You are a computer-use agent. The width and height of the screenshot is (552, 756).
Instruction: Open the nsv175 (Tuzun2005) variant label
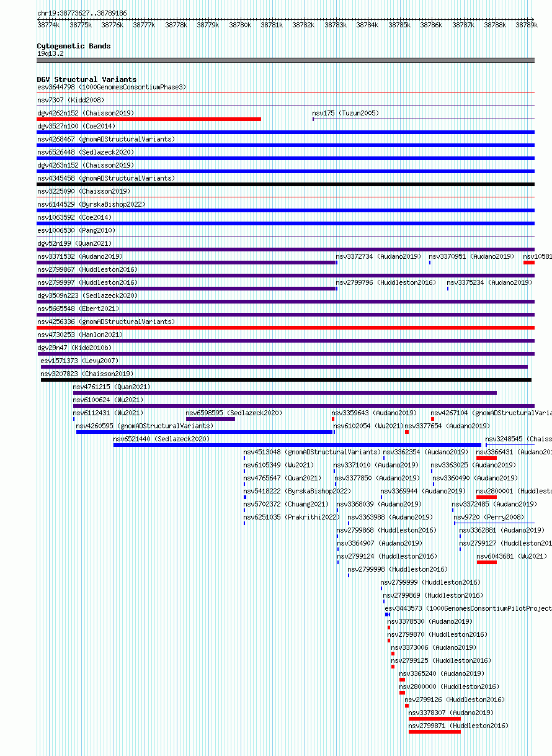(345, 113)
